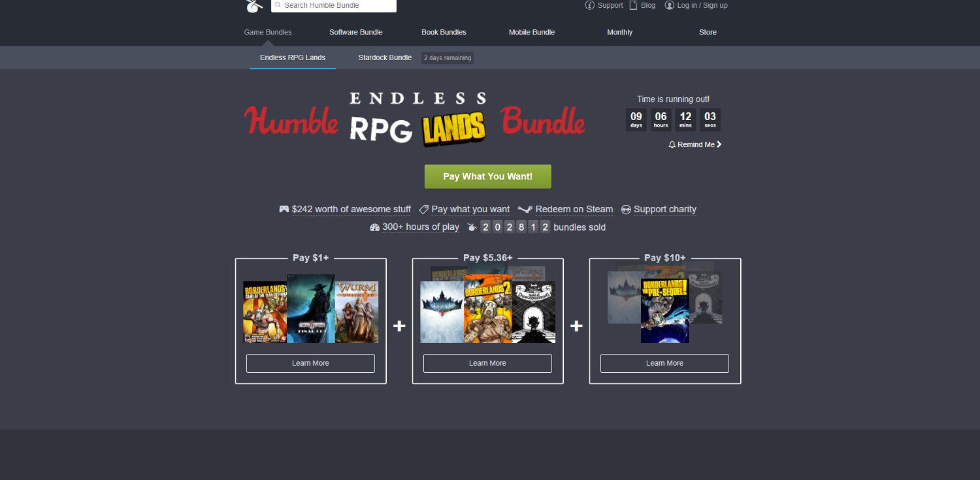Click the "Pay $10+" tier heading
The height and width of the screenshot is (480, 980).
click(665, 258)
